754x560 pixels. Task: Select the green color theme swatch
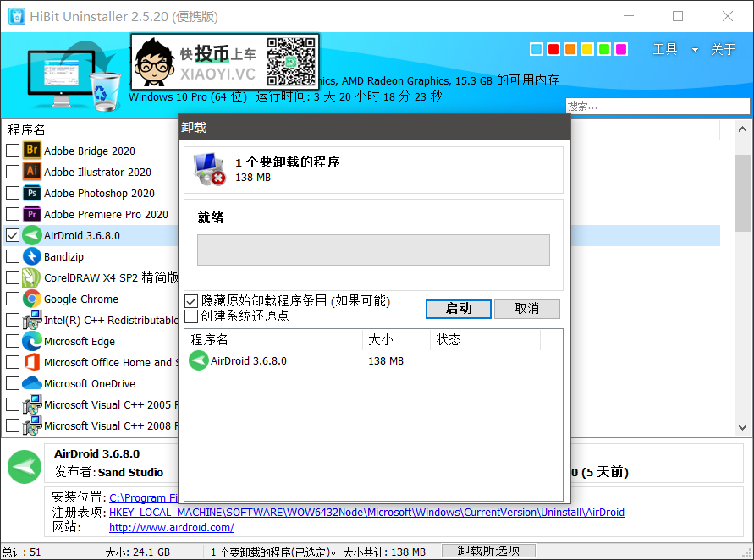click(604, 49)
